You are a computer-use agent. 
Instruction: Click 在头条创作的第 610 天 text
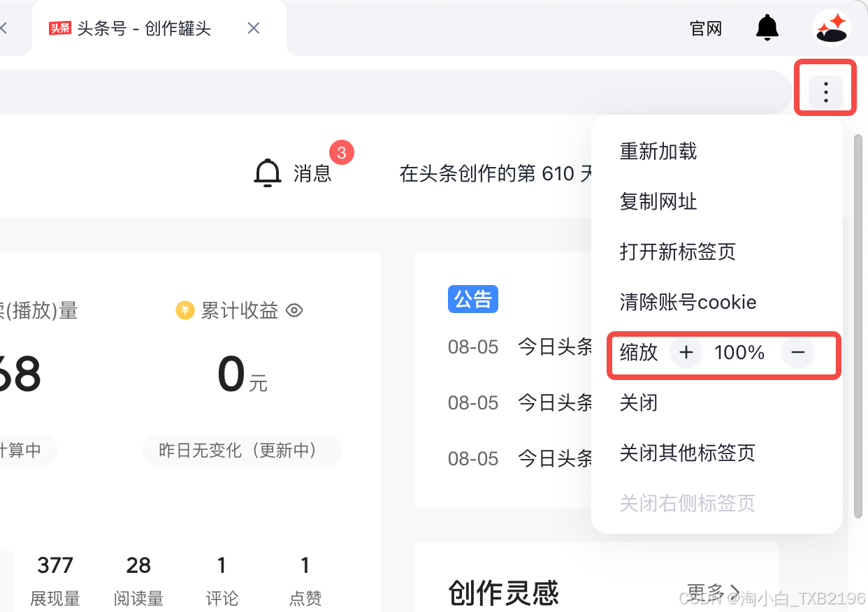pos(496,173)
